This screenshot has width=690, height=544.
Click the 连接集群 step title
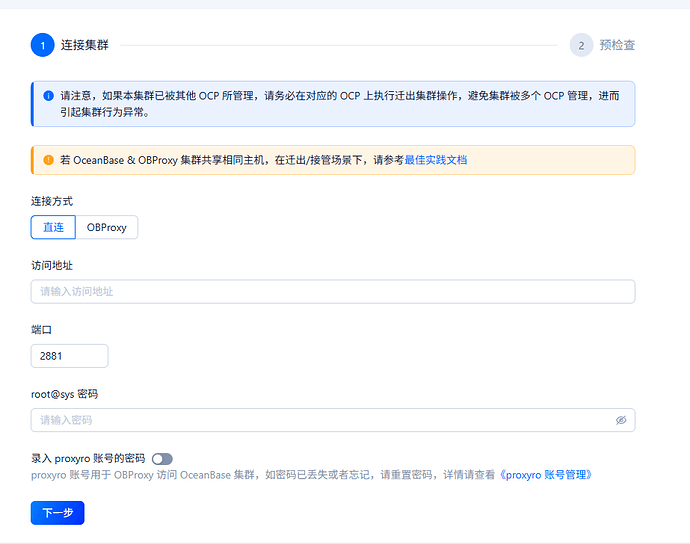click(85, 45)
